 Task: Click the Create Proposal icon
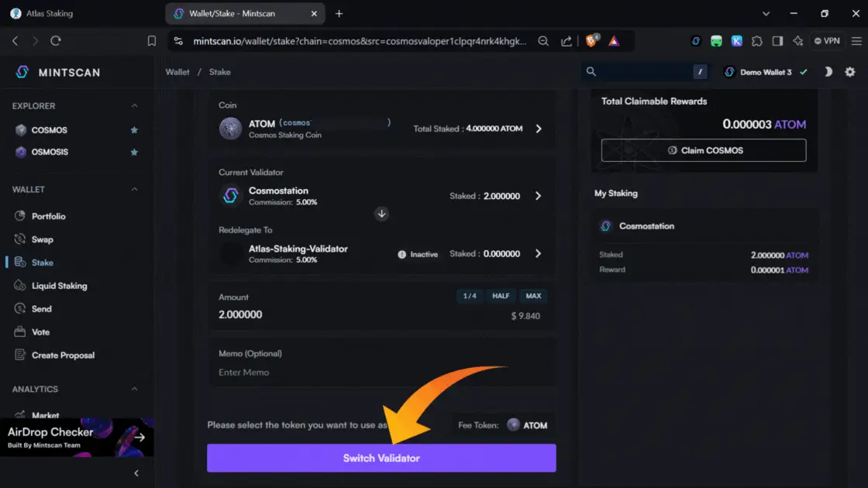(20, 356)
